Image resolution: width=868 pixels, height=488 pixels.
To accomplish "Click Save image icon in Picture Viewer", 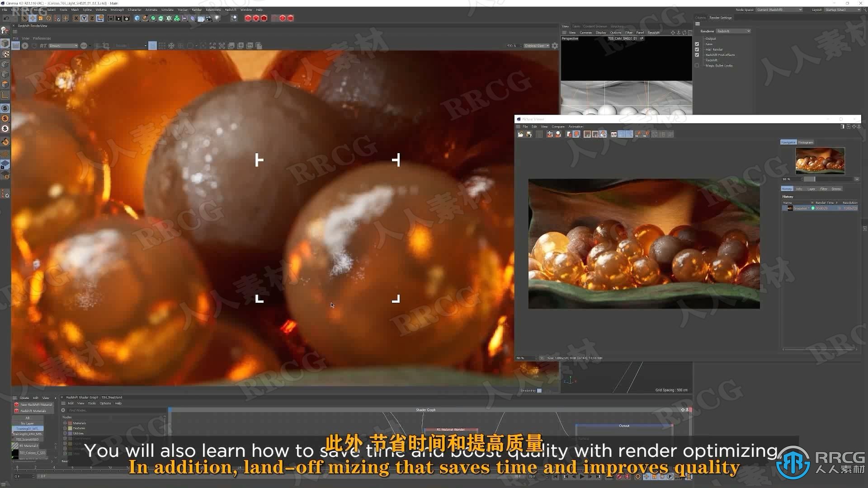I will (x=528, y=134).
